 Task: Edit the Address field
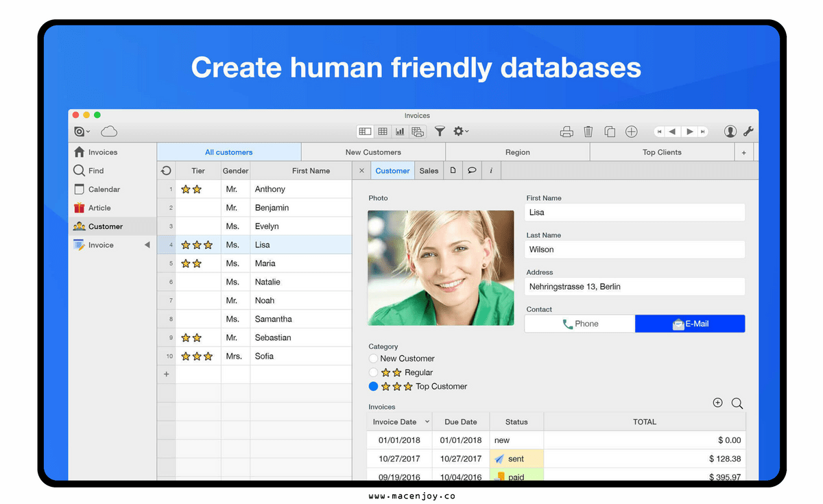click(x=634, y=287)
